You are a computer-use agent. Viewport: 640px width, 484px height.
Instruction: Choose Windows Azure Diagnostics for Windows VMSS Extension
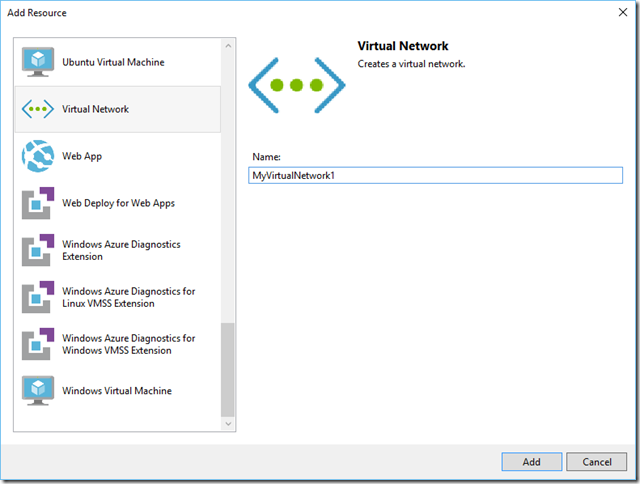(x=129, y=344)
